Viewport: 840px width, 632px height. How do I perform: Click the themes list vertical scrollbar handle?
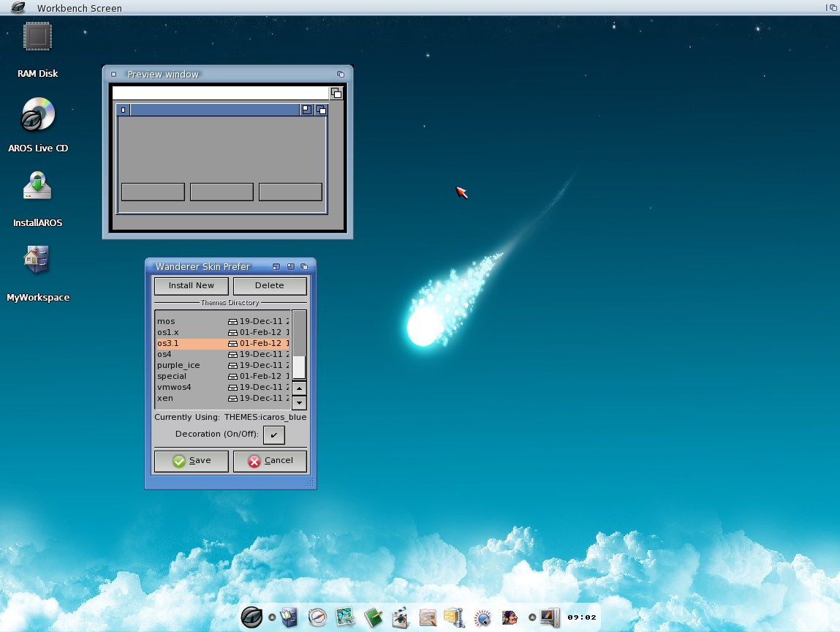click(x=299, y=366)
